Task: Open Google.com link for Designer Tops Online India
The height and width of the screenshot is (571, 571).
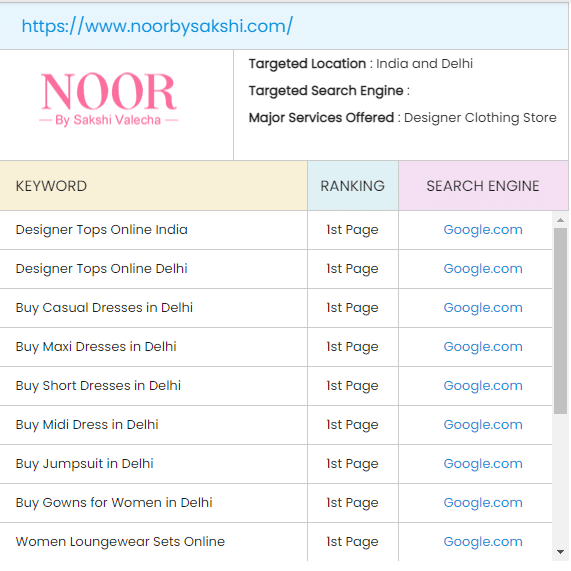Action: tap(483, 229)
